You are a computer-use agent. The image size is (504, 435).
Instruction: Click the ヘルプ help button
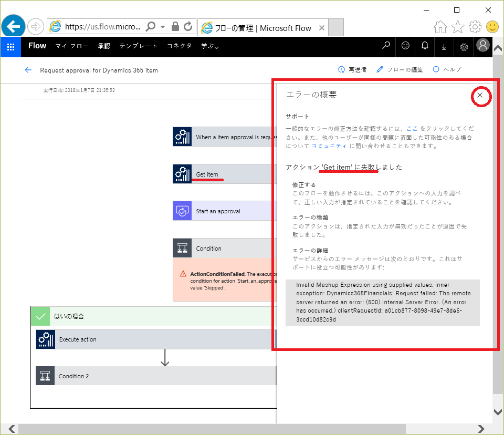pyautogui.click(x=447, y=69)
